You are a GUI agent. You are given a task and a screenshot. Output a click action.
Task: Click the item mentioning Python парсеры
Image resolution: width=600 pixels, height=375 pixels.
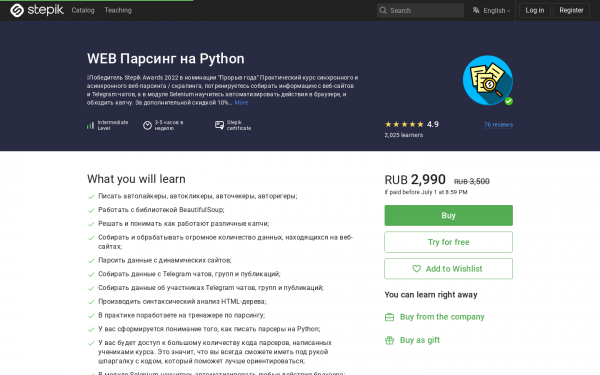pyautogui.click(x=209, y=329)
